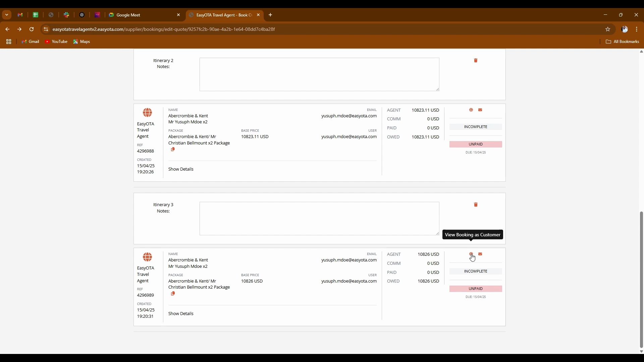This screenshot has width=644, height=362.
Task: Open the apps grid in bookmarks bar
Action: coord(9,42)
